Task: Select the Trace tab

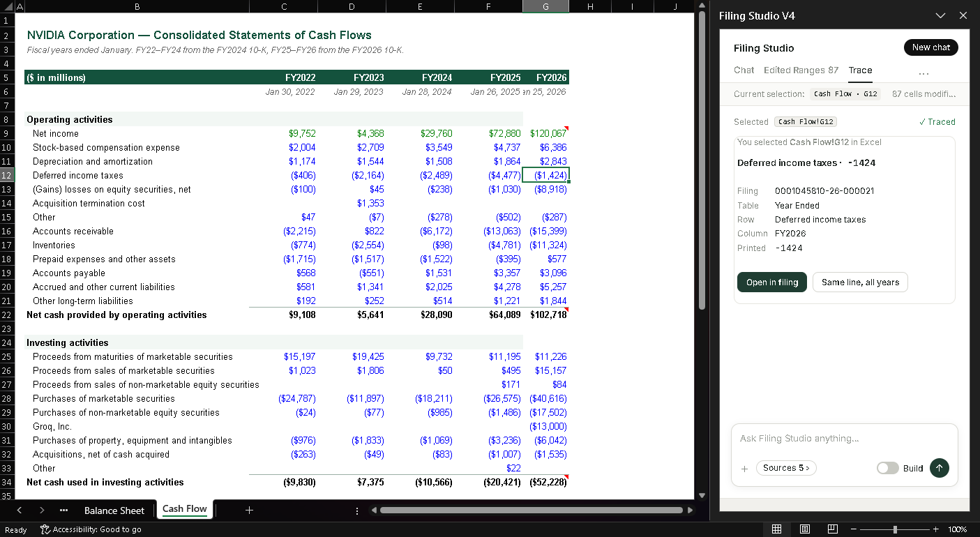Action: point(860,70)
